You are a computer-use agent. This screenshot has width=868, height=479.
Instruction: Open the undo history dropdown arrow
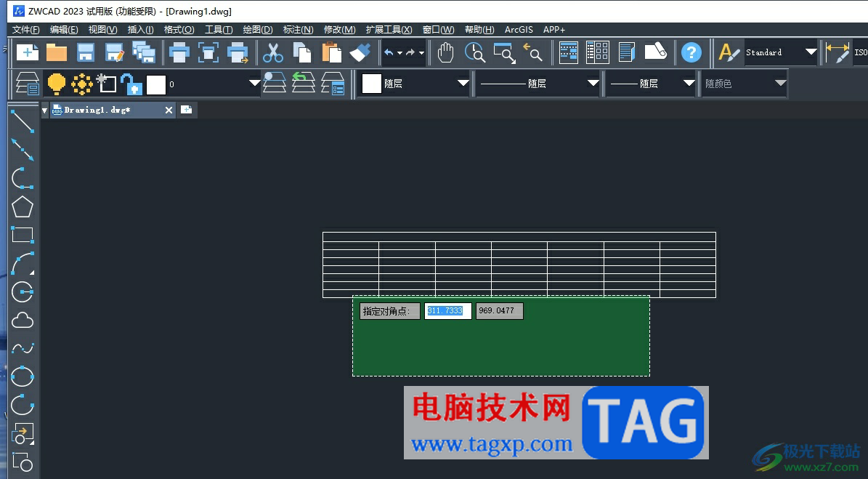399,53
